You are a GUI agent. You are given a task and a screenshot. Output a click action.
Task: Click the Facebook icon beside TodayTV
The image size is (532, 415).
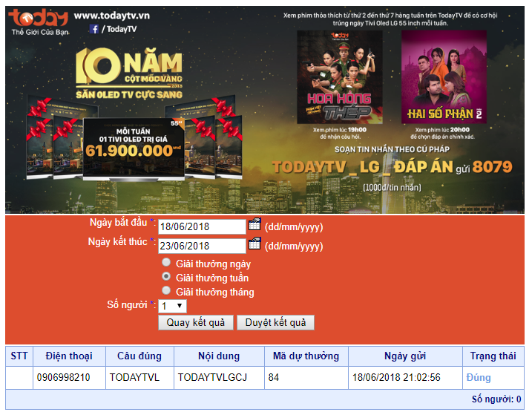(x=94, y=29)
